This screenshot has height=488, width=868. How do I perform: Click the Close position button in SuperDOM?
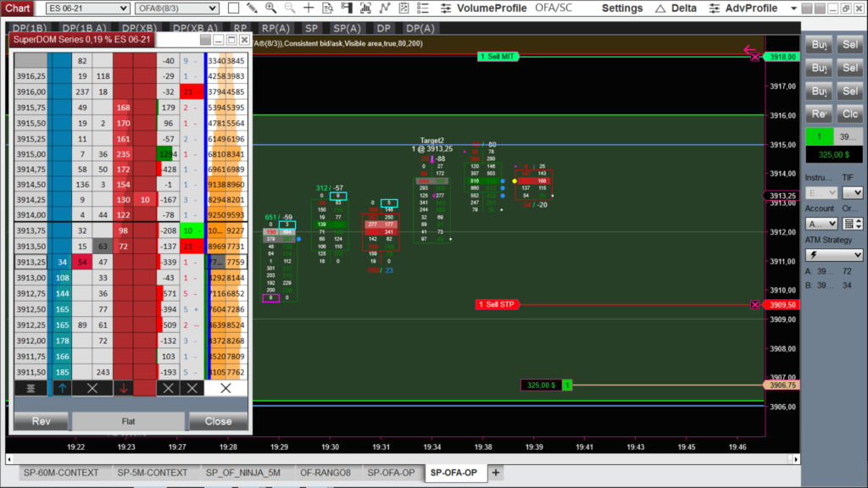tap(218, 421)
